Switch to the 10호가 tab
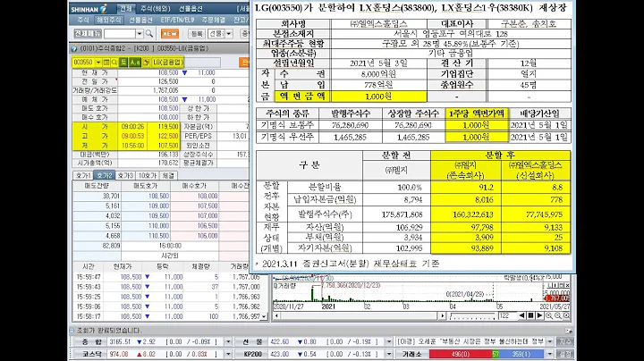Image resolution: width=644 pixels, height=361 pixels. (147, 175)
